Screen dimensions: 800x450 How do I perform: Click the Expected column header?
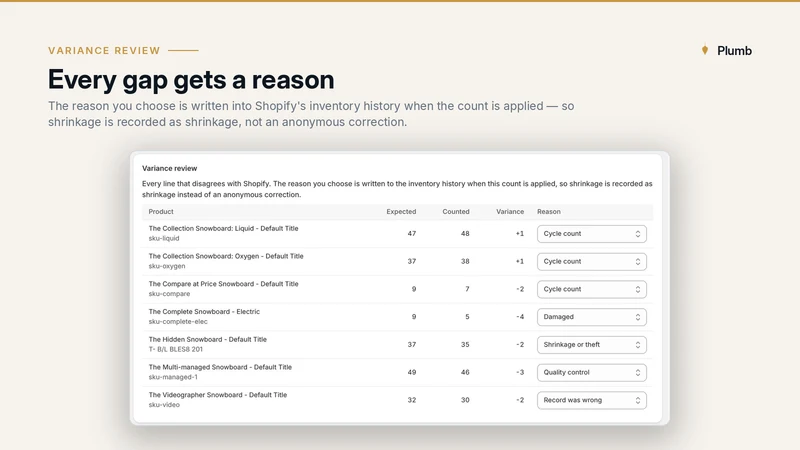[401, 212]
